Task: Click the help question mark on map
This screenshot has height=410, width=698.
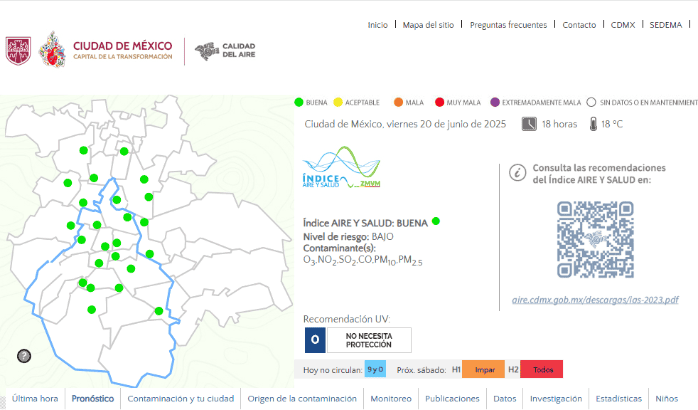Action: [24, 356]
